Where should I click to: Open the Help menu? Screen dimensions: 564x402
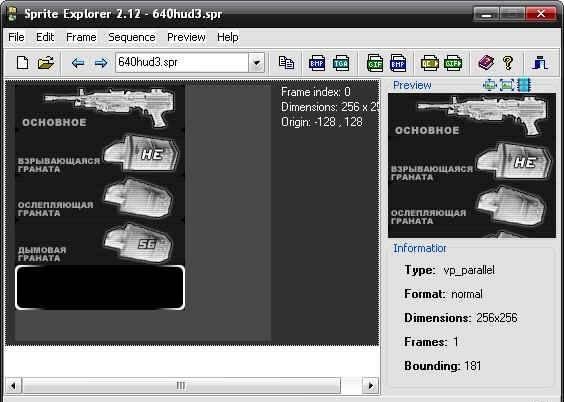tap(228, 37)
